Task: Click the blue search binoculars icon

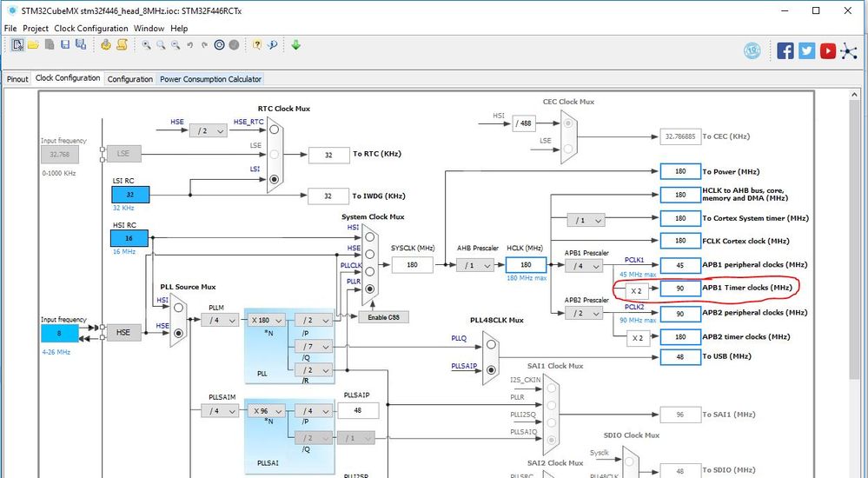Action: [272, 45]
